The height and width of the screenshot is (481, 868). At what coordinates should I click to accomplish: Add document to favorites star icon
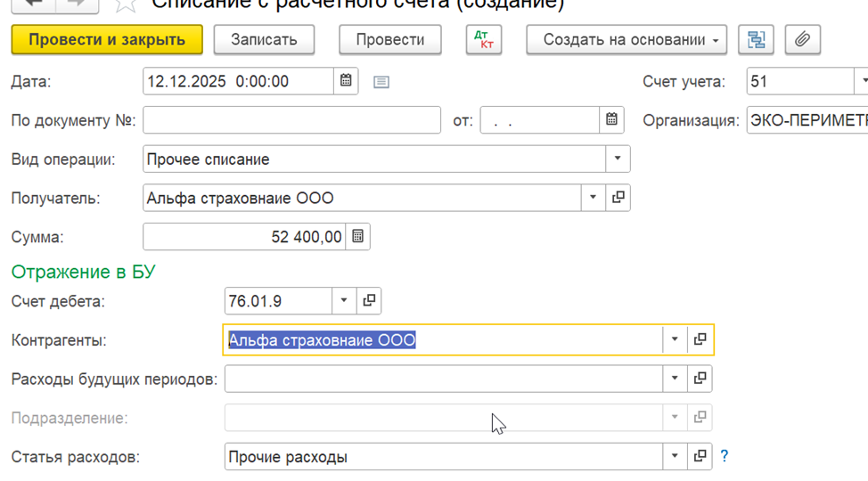(x=126, y=4)
